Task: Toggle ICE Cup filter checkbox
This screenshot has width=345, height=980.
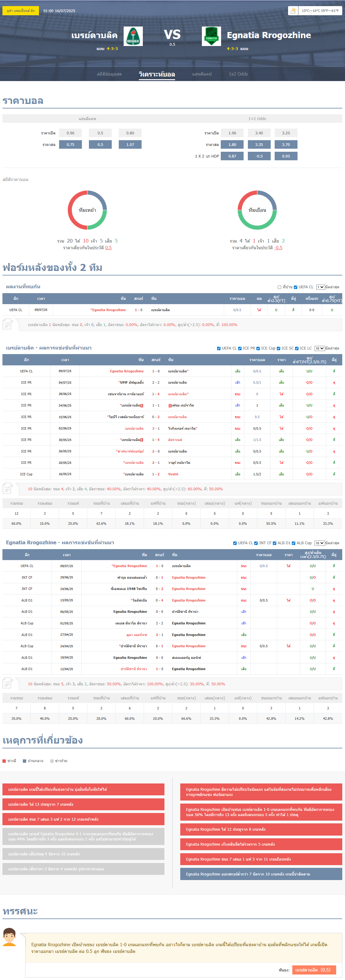Action: tap(258, 349)
